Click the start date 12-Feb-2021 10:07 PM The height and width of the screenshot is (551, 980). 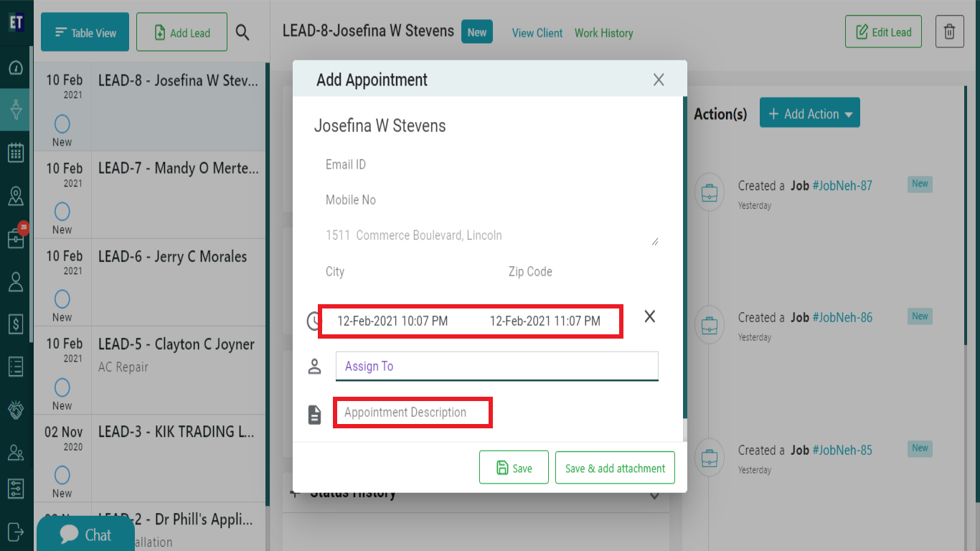tap(392, 321)
